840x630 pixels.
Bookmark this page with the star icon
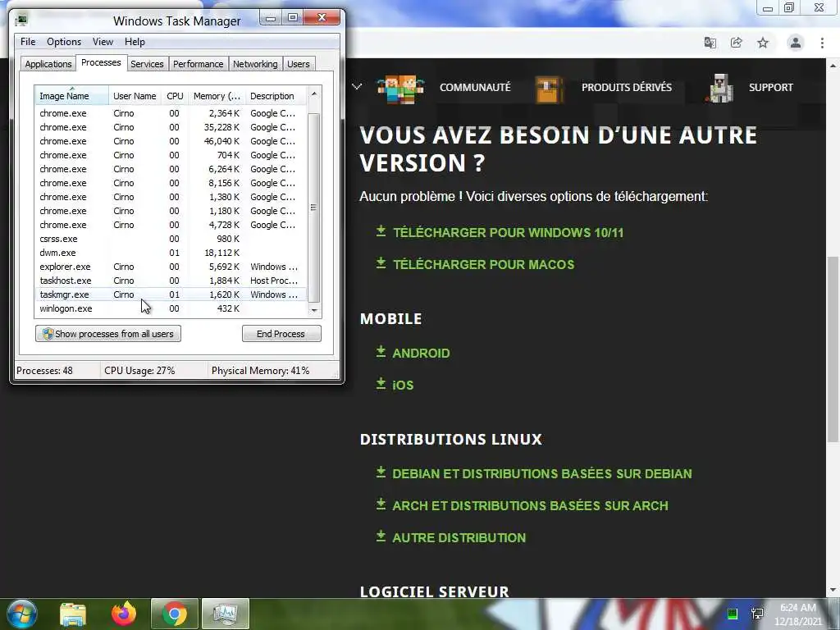(x=763, y=43)
